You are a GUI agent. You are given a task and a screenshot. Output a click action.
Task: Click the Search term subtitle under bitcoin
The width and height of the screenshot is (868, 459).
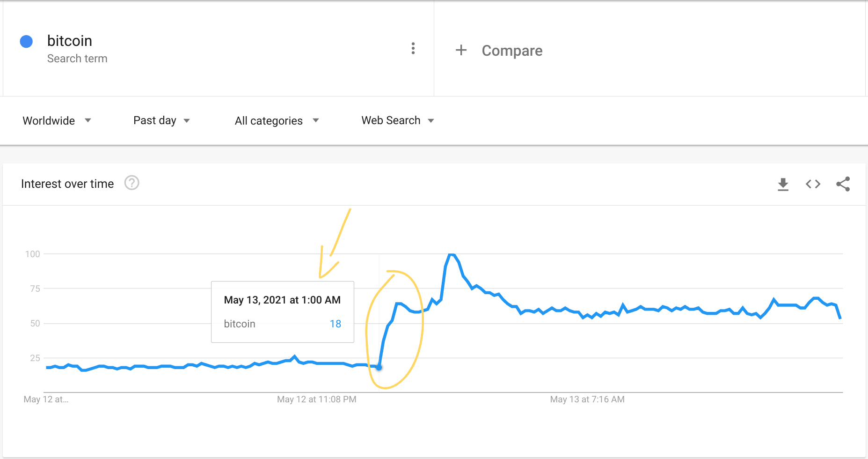pyautogui.click(x=77, y=59)
